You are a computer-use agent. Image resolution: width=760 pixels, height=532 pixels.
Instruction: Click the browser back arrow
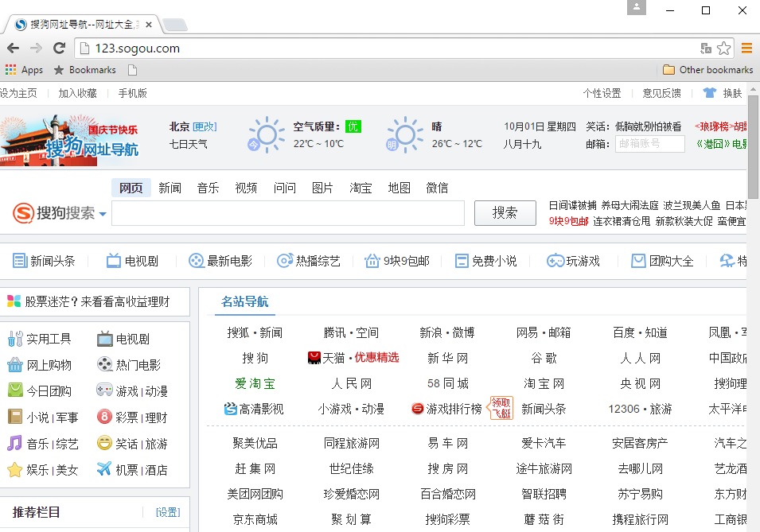pos(13,48)
